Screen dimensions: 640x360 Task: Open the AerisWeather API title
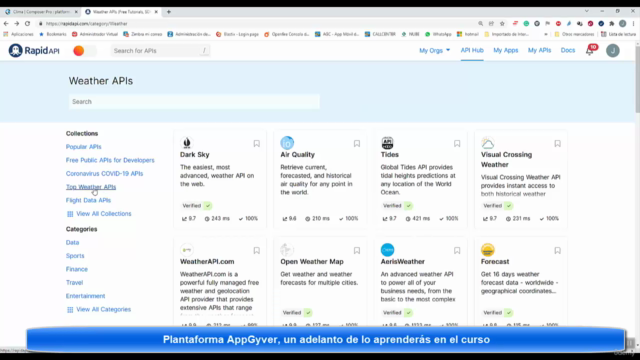click(x=403, y=262)
